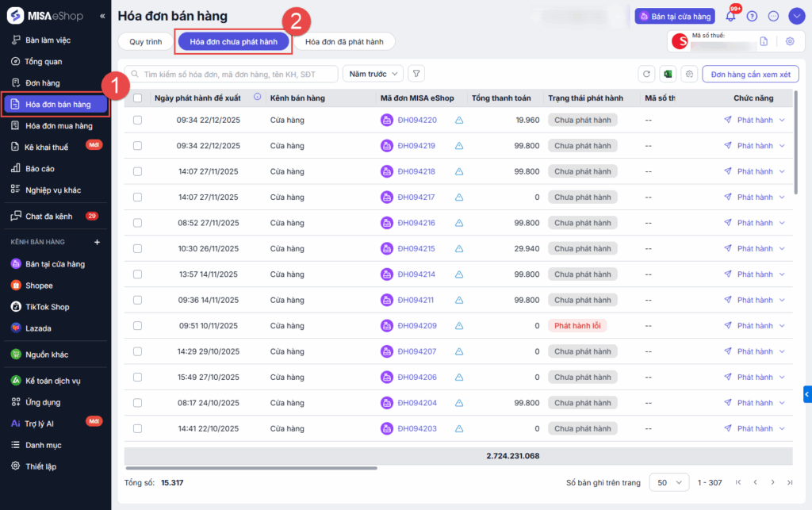Screen dimensions: 812x510
Task: Check the row for order ĐH094219
Action: [138, 146]
